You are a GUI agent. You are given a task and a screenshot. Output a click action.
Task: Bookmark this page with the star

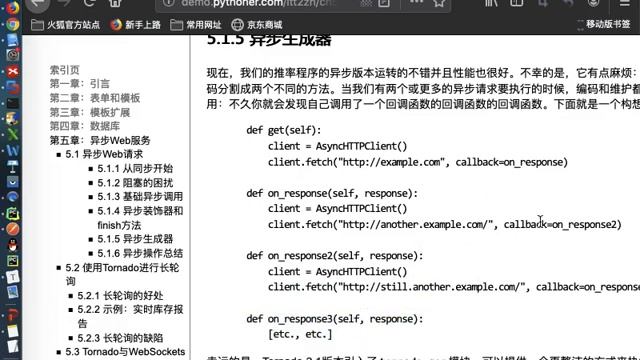[439, 3]
